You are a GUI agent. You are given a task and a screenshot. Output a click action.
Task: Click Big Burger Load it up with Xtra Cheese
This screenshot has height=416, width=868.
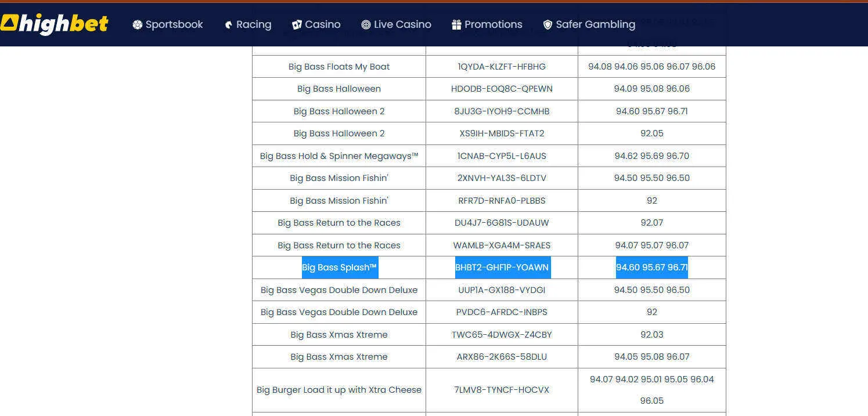click(x=339, y=390)
